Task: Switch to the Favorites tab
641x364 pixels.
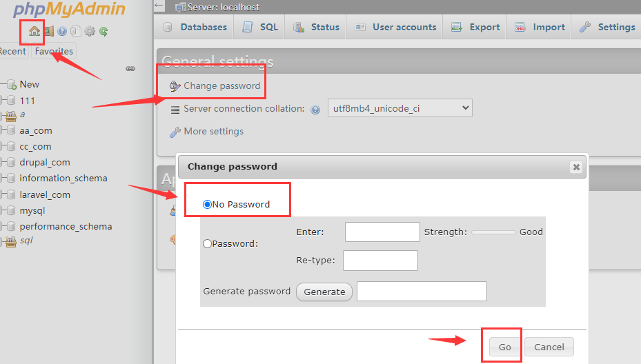Action: (54, 51)
